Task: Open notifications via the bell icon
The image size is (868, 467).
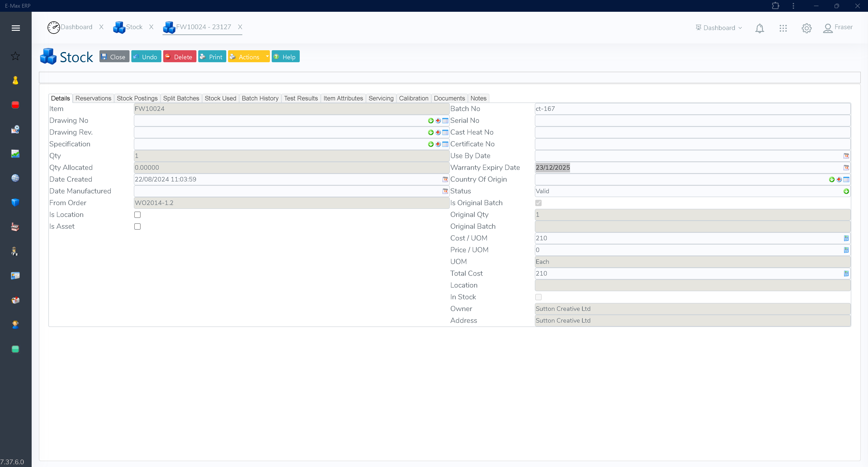Action: 759,28
